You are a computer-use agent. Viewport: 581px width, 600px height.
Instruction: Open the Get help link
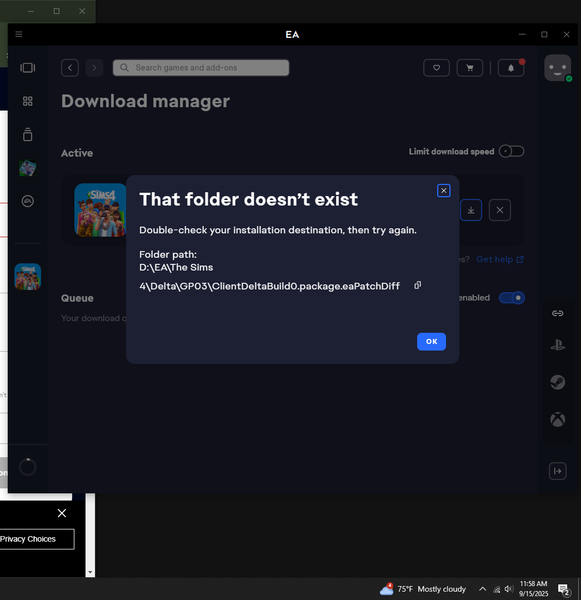click(x=499, y=259)
